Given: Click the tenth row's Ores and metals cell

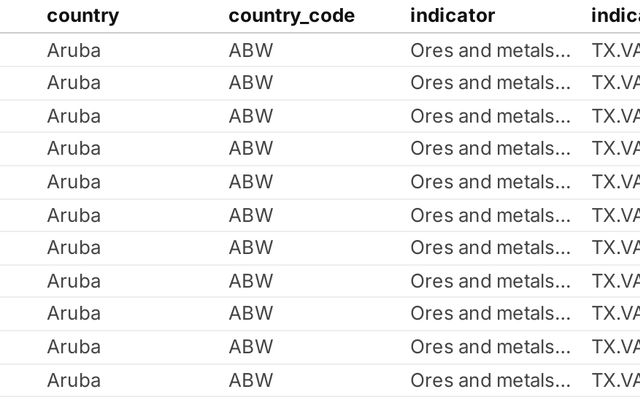Looking at the screenshot, I should pos(490,347).
